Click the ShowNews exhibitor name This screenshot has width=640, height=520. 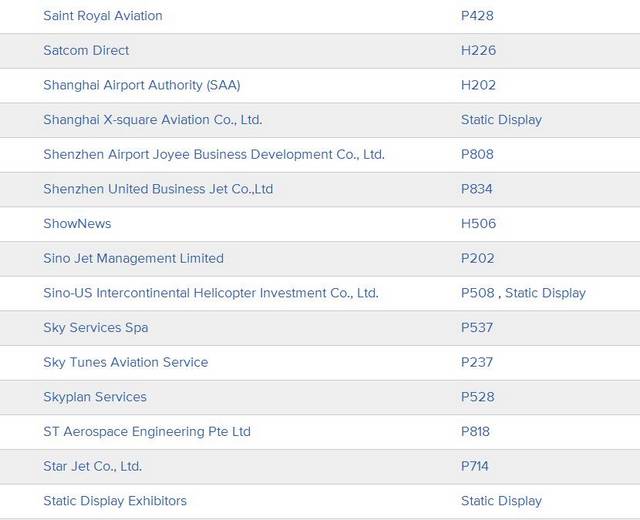77,223
